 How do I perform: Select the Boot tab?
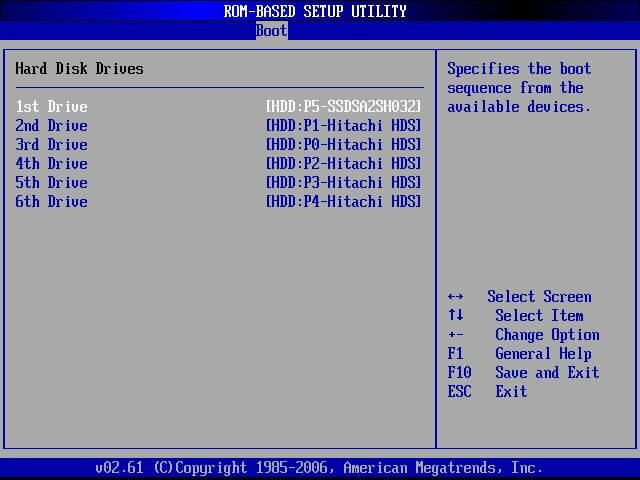(x=271, y=31)
